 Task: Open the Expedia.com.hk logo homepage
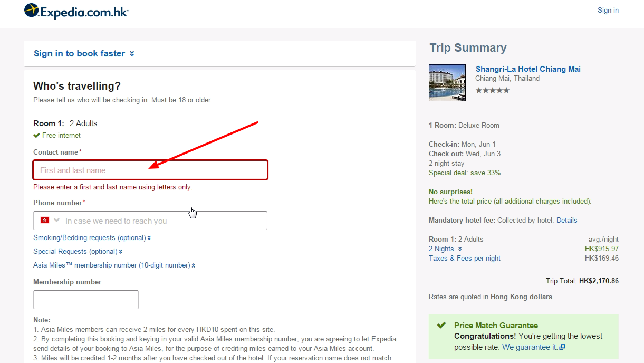(x=76, y=11)
